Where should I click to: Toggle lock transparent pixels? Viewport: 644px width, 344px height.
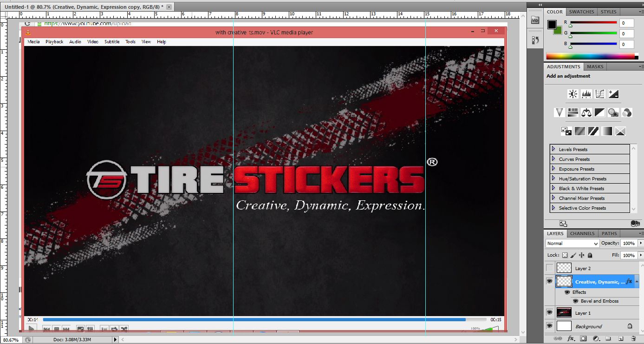tap(565, 255)
